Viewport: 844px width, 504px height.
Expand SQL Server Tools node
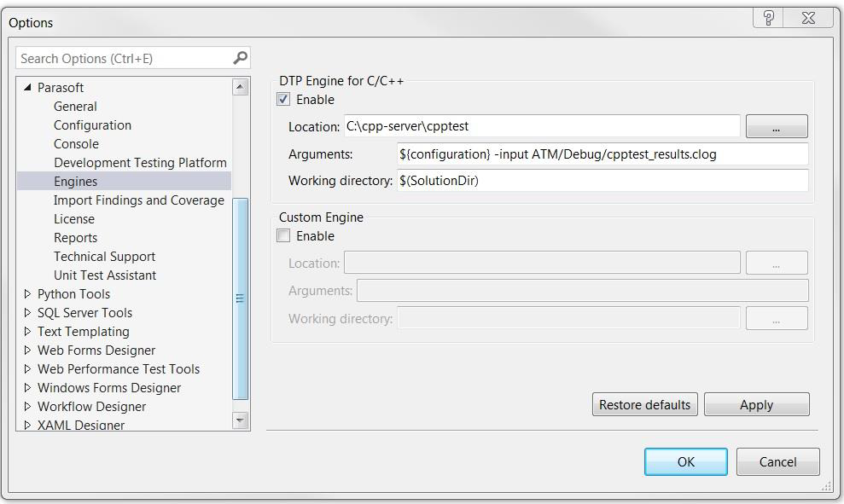(x=27, y=312)
